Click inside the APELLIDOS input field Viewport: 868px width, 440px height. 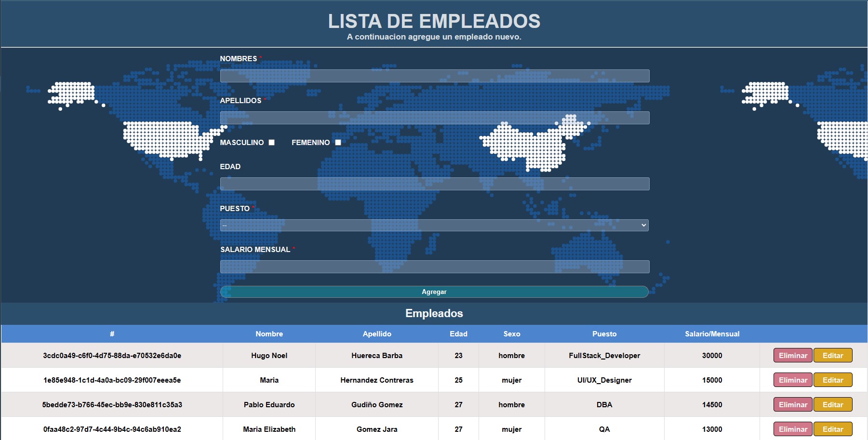[x=434, y=118]
